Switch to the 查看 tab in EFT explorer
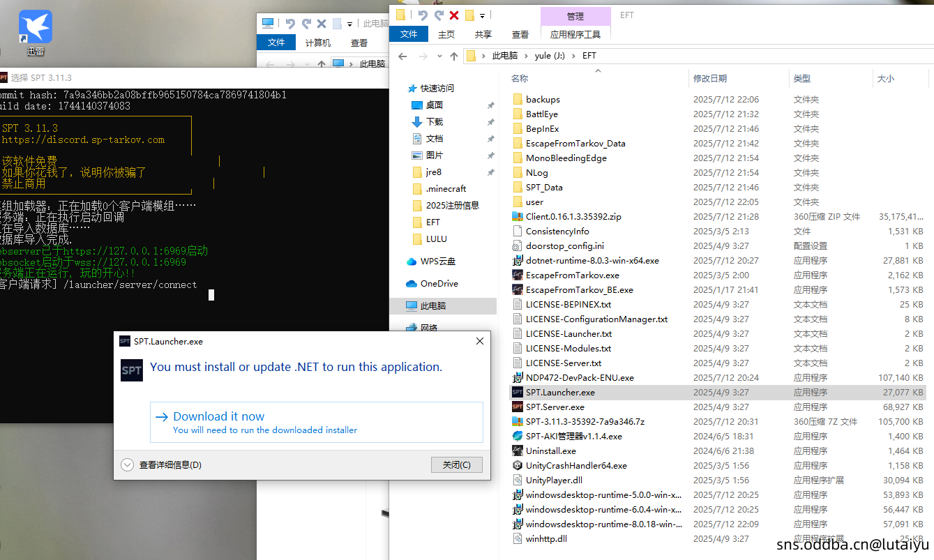 520,33
